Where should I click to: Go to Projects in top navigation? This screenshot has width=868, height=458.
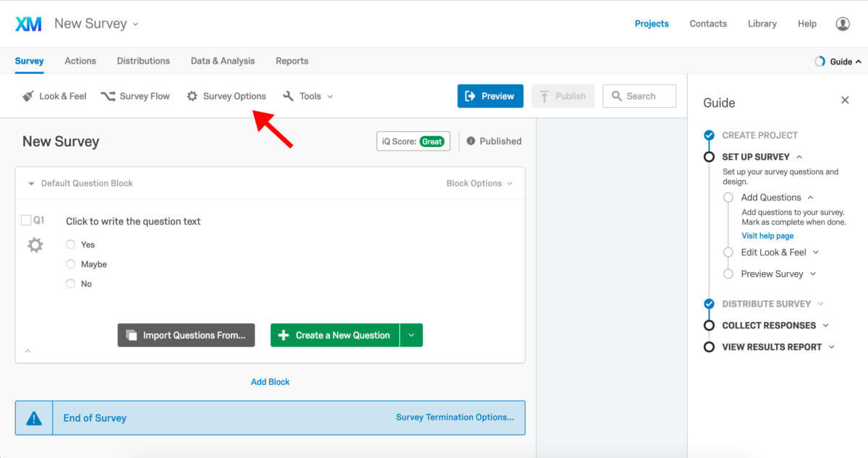(652, 24)
